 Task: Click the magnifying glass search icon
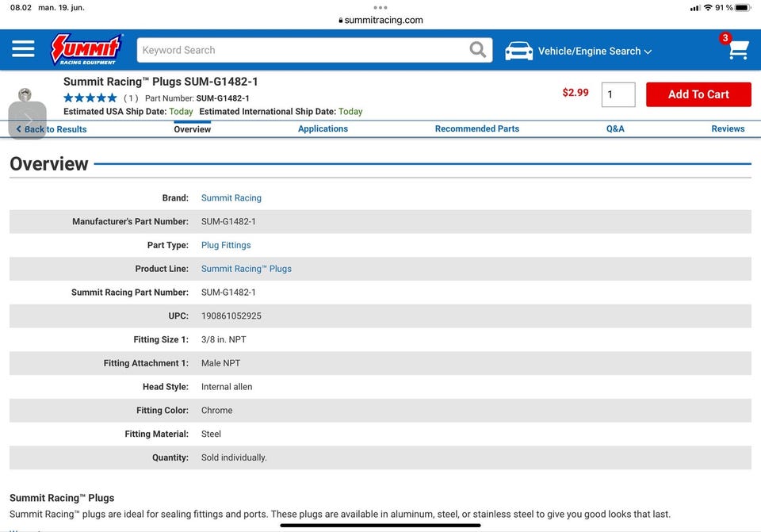[x=477, y=49]
